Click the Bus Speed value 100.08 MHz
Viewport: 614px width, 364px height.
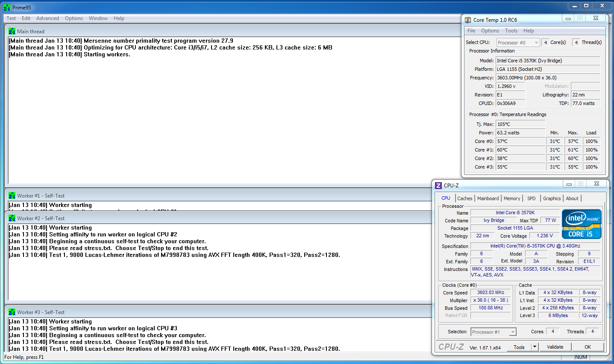pyautogui.click(x=491, y=308)
